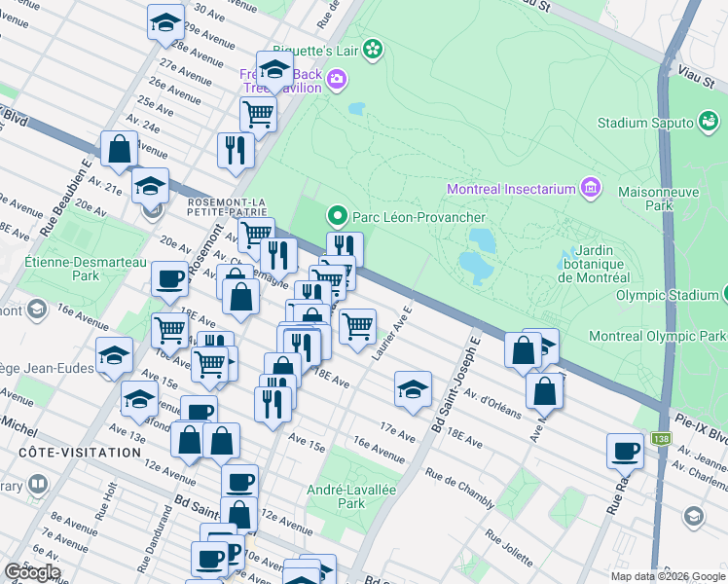The height and width of the screenshot is (584, 728).
Task: Select Étienne-Desmarteau Park label
Action: [86, 269]
